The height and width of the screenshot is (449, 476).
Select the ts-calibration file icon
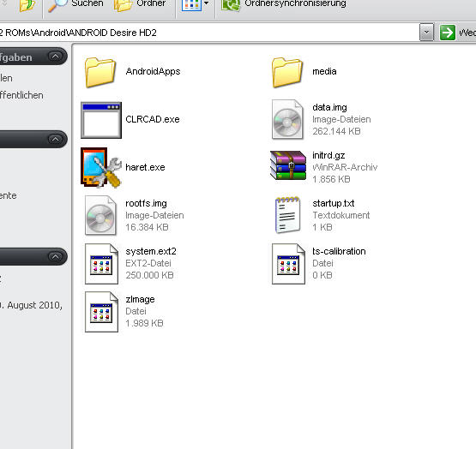pyautogui.click(x=288, y=264)
